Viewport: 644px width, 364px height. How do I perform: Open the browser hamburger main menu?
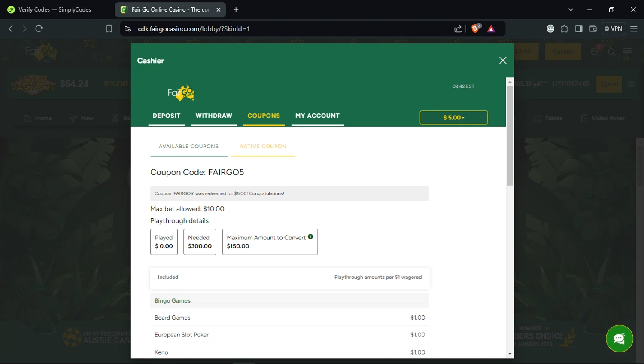coord(634,29)
